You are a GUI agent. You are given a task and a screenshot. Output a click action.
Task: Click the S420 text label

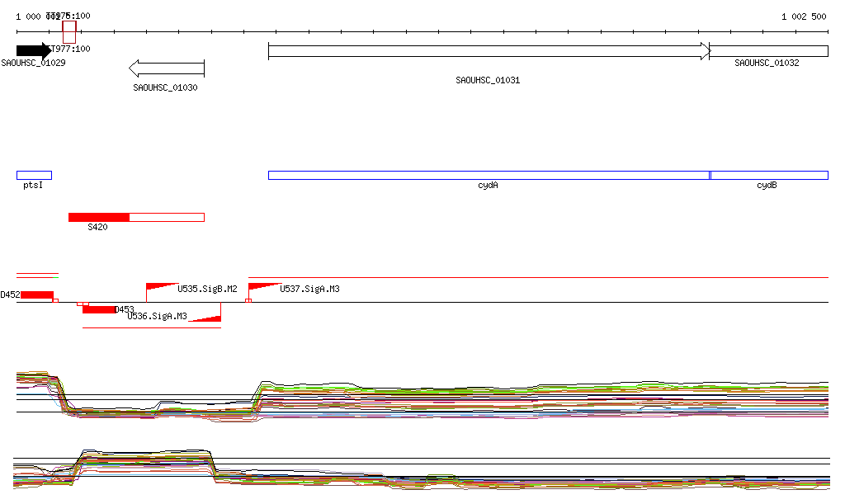pyautogui.click(x=97, y=227)
